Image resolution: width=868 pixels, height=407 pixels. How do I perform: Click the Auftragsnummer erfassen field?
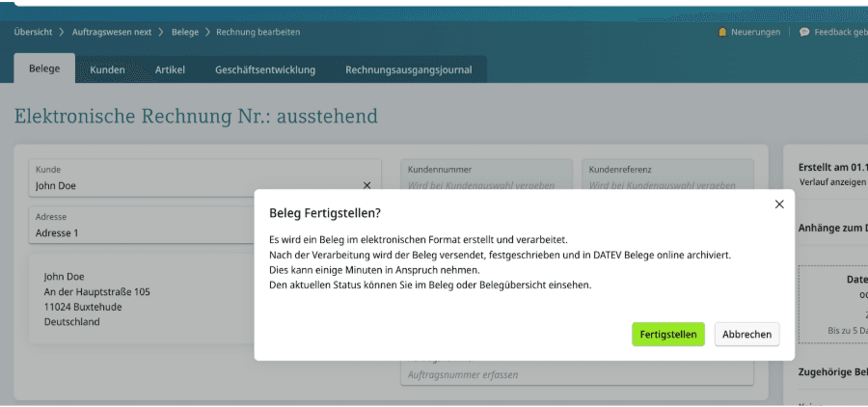point(576,373)
